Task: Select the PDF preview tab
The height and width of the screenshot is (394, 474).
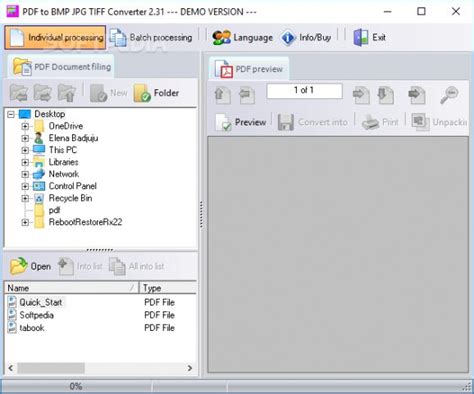Action: [x=249, y=69]
